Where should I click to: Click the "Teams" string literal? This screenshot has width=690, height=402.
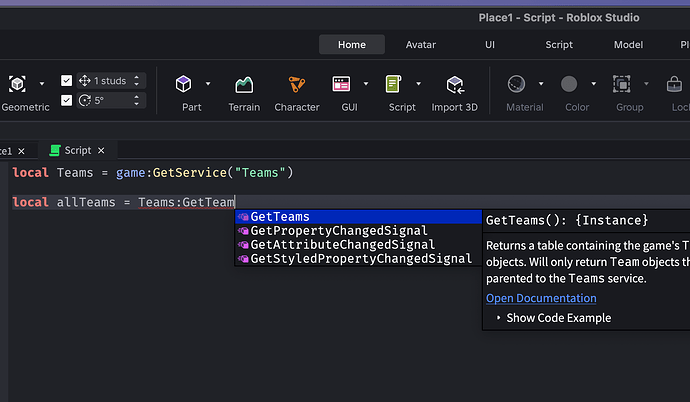[x=261, y=172]
